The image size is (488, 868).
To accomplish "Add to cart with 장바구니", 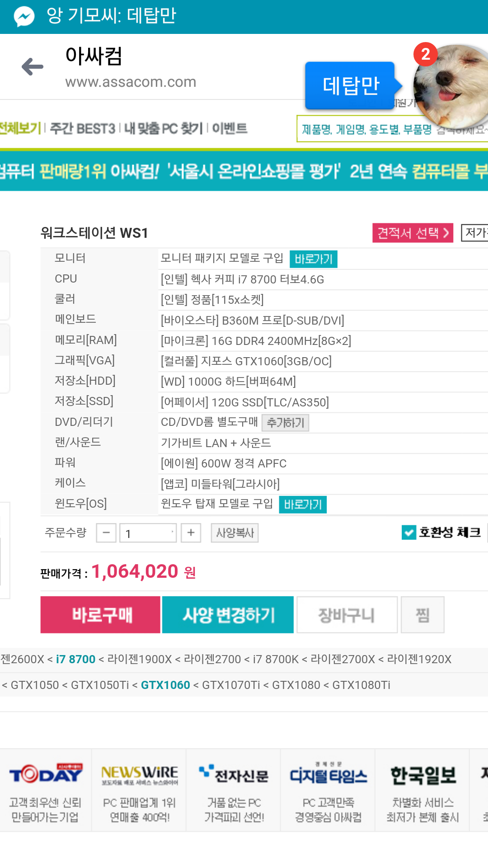I will tap(347, 615).
